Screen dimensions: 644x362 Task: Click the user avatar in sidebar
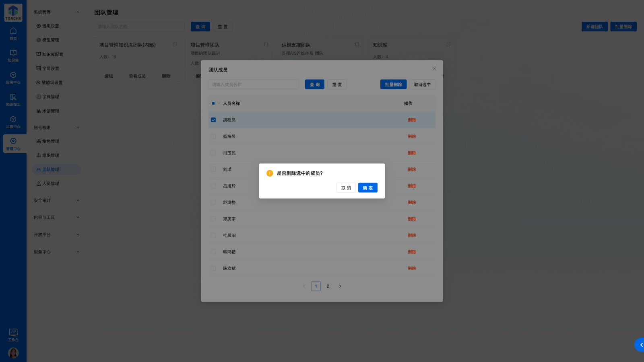pyautogui.click(x=13, y=353)
